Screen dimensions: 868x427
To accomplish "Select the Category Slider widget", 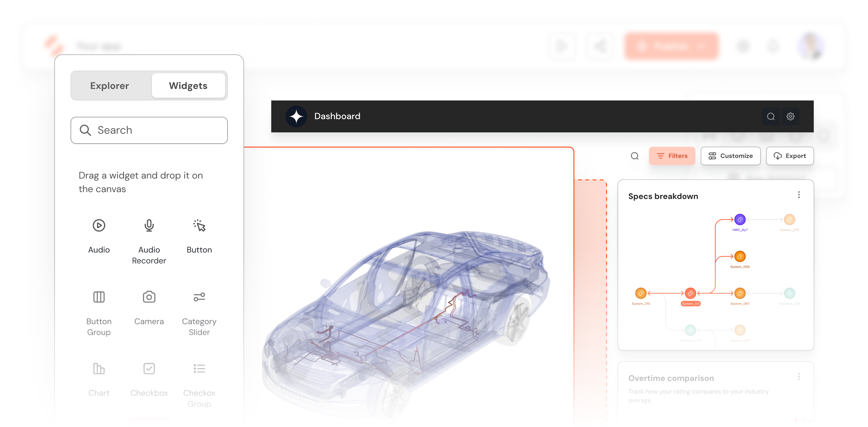I will 199,297.
